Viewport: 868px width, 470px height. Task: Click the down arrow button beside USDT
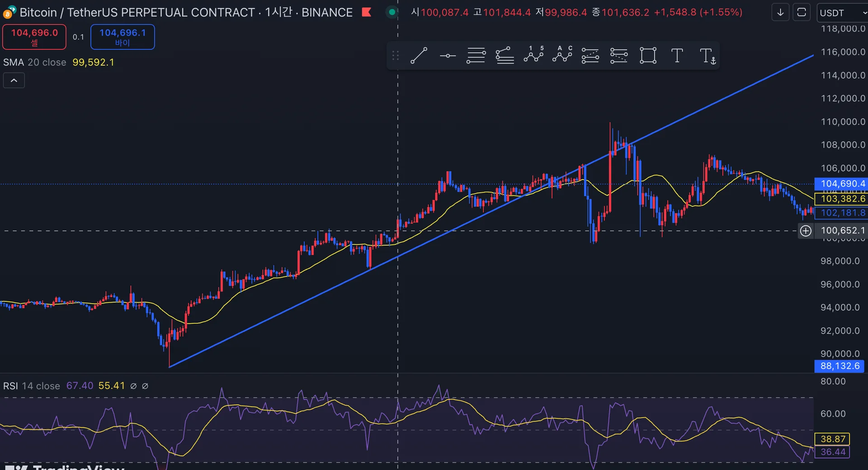[x=780, y=13]
